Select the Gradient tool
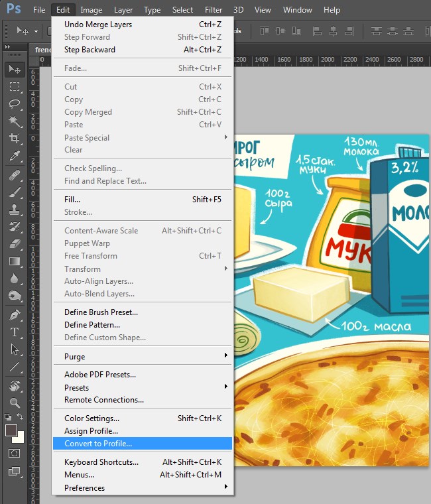This screenshot has height=504, width=431. [x=15, y=261]
